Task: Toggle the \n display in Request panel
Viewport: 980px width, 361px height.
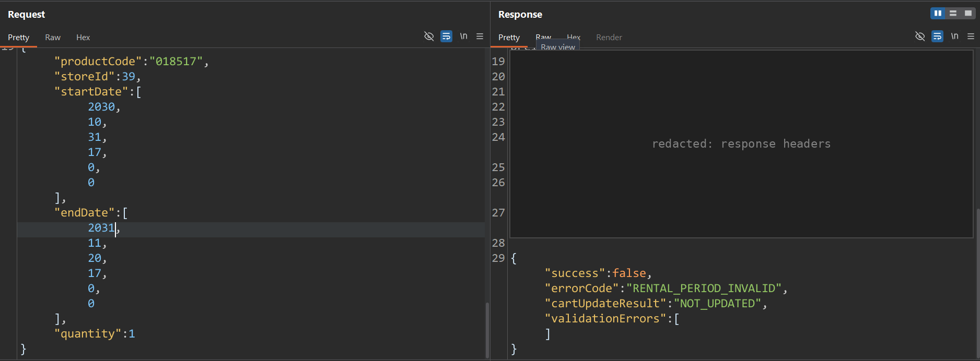Action: coord(463,37)
